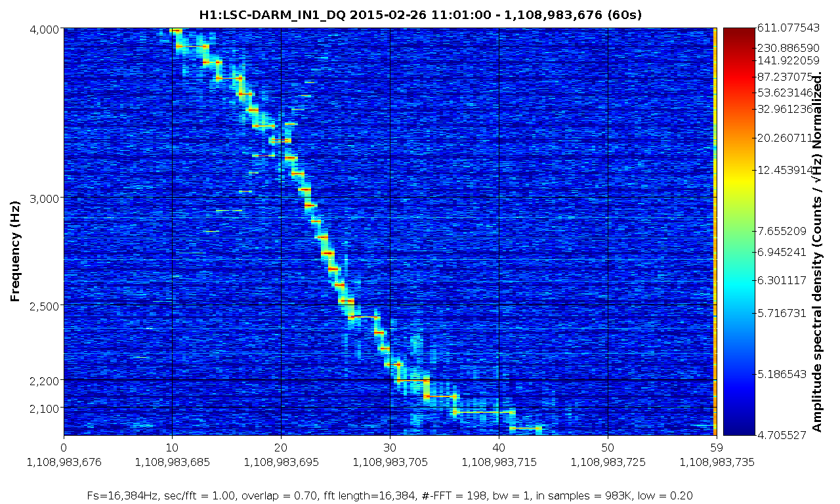This screenshot has height=504, width=840.
Task: Click the FFT parameters footer text
Action: pyautogui.click(x=390, y=495)
